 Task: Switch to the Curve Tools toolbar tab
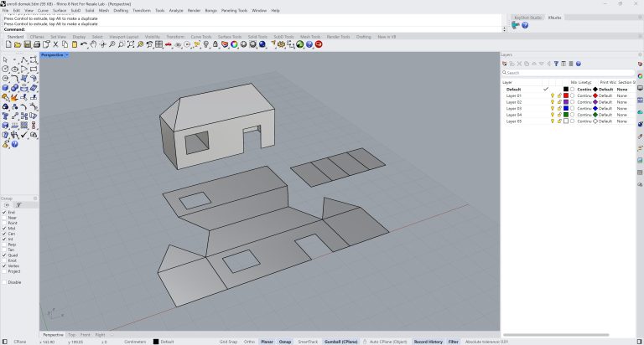pyautogui.click(x=201, y=37)
